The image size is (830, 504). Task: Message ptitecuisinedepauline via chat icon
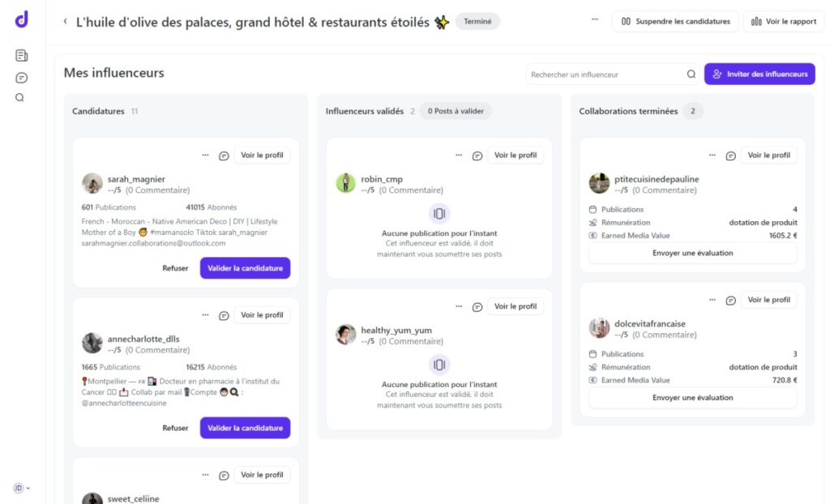[730, 156]
